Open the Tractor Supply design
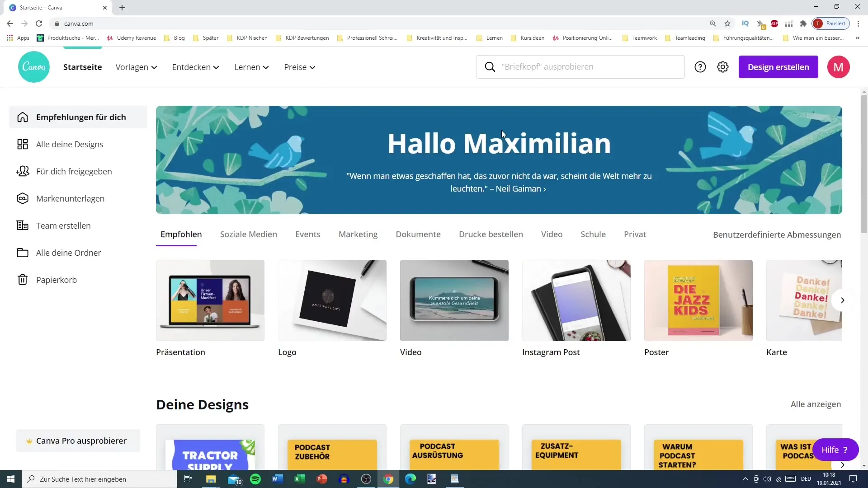The image size is (868, 488). [210, 447]
